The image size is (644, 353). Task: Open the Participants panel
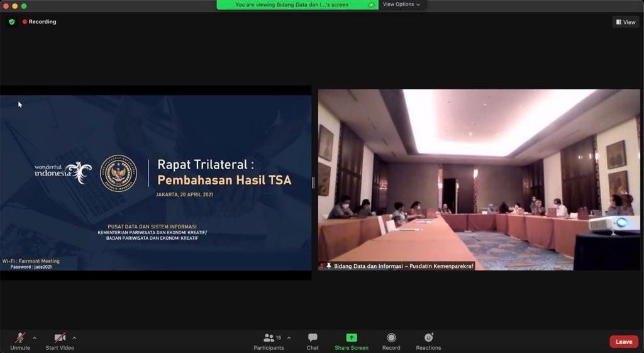(269, 342)
